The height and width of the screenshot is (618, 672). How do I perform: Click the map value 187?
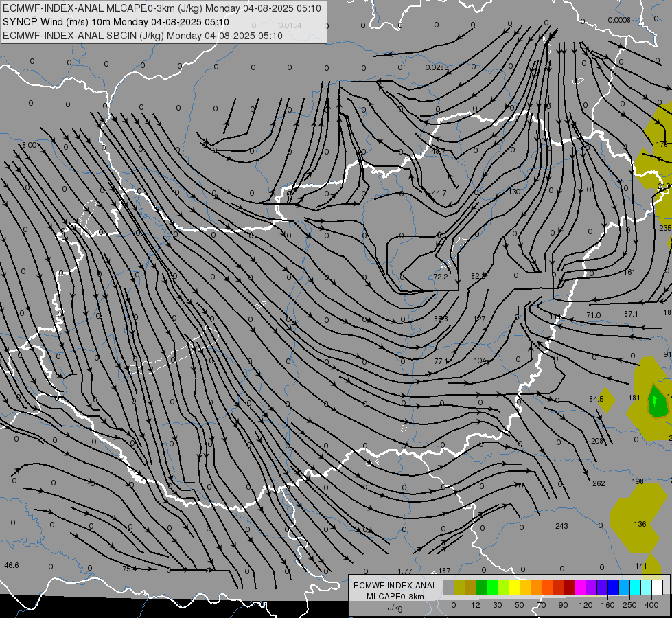[444, 571]
